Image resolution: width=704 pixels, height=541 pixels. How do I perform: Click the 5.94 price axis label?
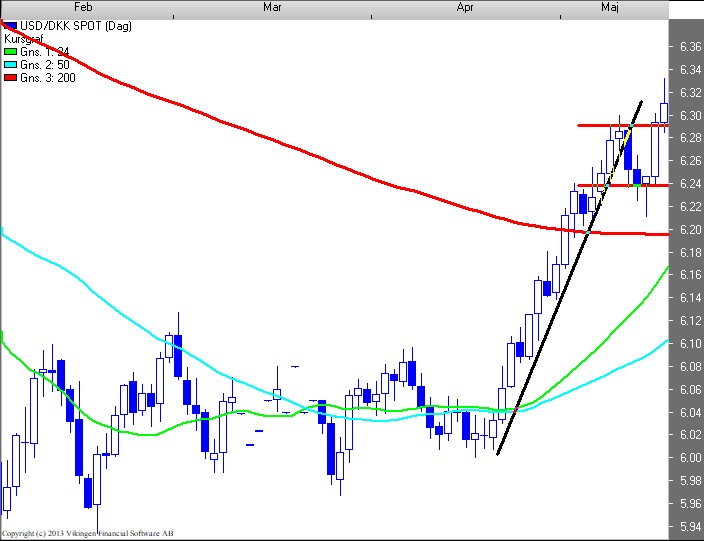pos(688,526)
